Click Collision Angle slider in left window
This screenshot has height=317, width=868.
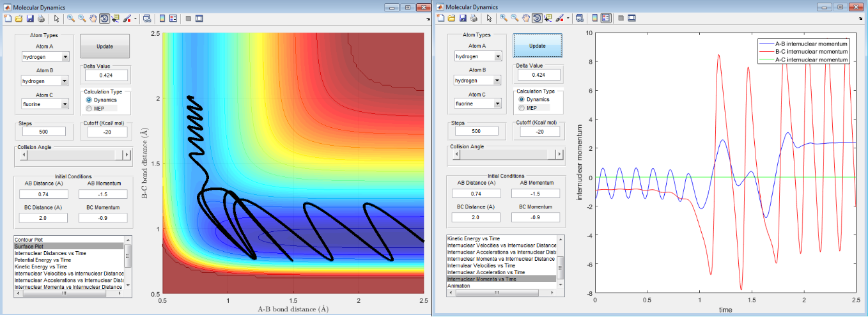tap(70, 155)
